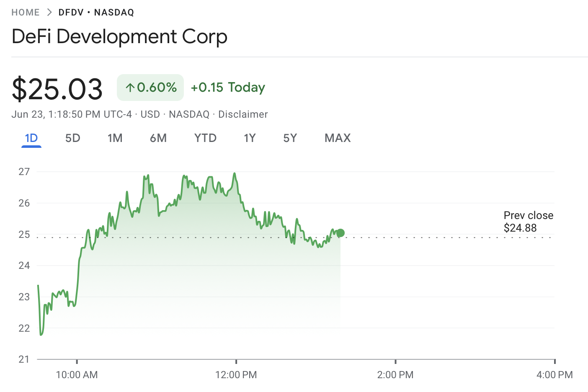
Task: Click the DFDV • NASDAQ ticker breadcrumb
Action: 96,13
